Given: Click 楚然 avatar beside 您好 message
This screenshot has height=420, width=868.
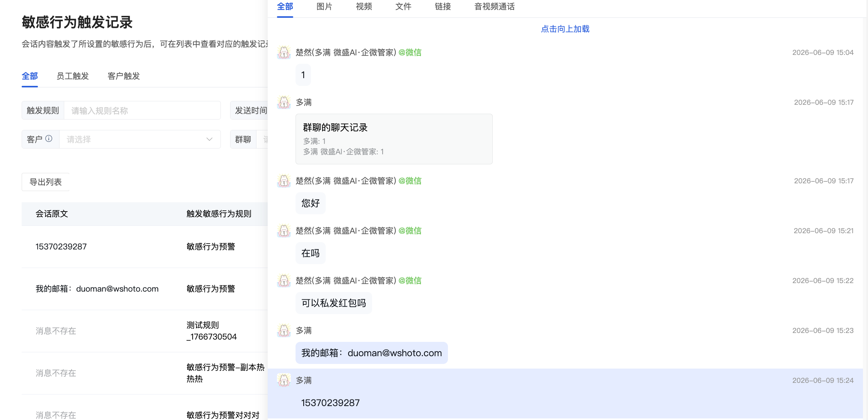Looking at the screenshot, I should [284, 181].
